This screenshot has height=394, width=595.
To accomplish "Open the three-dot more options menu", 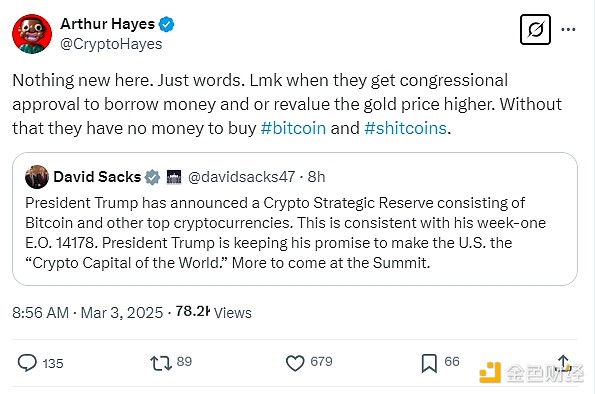I will [568, 29].
